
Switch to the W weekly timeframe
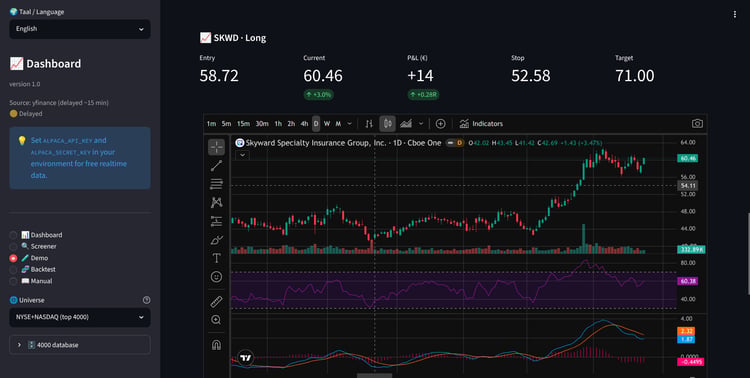pyautogui.click(x=327, y=123)
